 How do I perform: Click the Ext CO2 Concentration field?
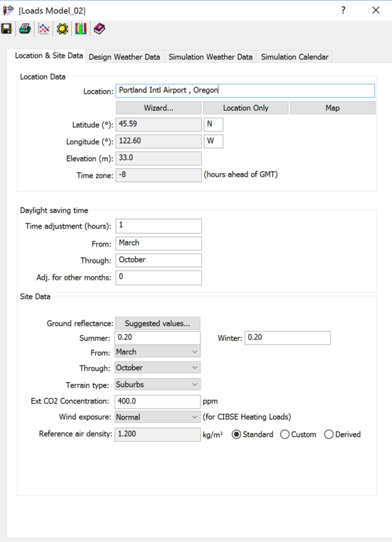click(x=158, y=401)
